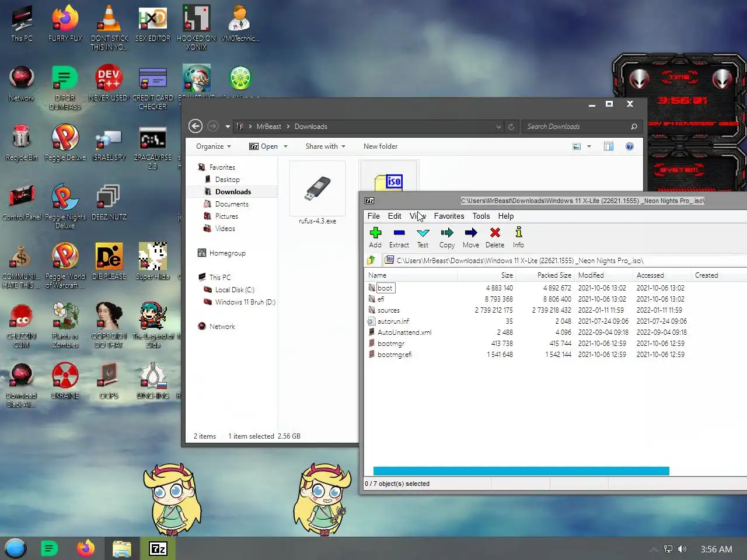The width and height of the screenshot is (747, 560).
Task: Click the Move arrow icon in 7-Zip
Action: click(x=471, y=237)
